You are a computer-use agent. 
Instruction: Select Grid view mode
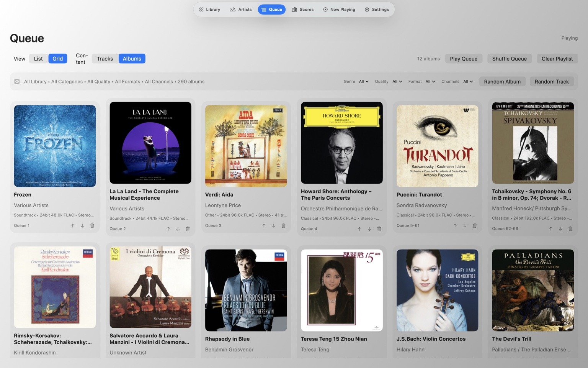(58, 59)
